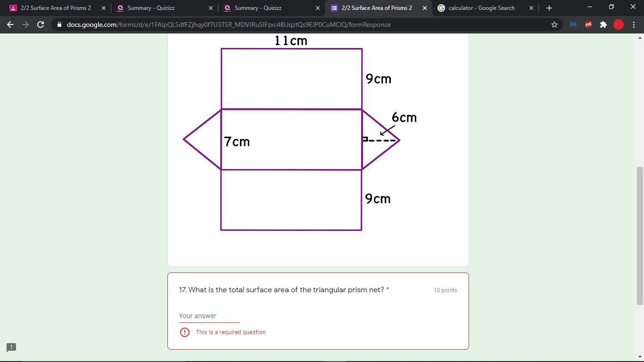Open the red profile avatar menu
Screen dimensions: 644x362
[x=619, y=25]
